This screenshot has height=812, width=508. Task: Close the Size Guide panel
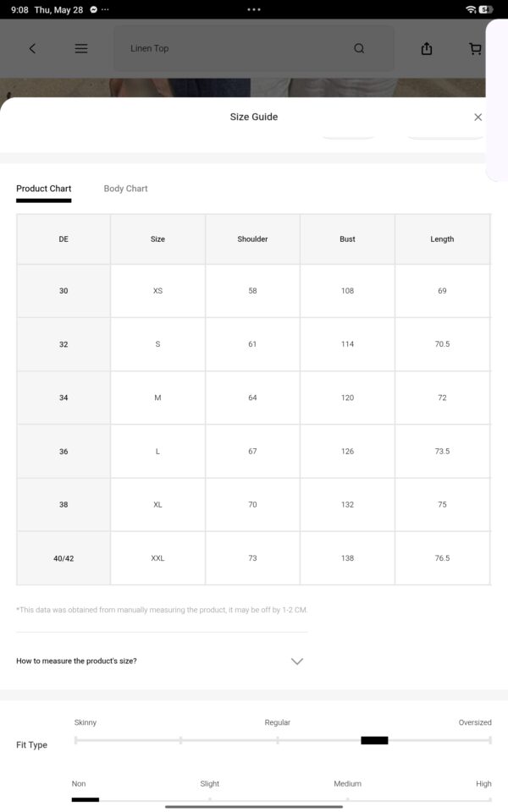(x=478, y=117)
